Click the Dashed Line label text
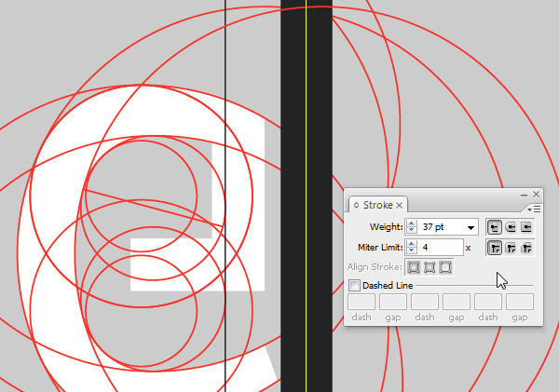The height and width of the screenshot is (392, 559). pos(388,286)
